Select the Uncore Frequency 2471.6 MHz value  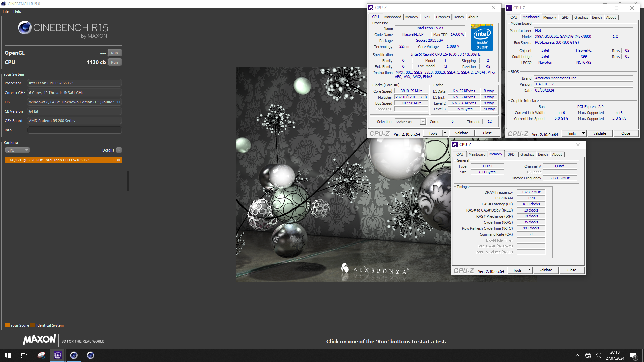[x=559, y=178]
